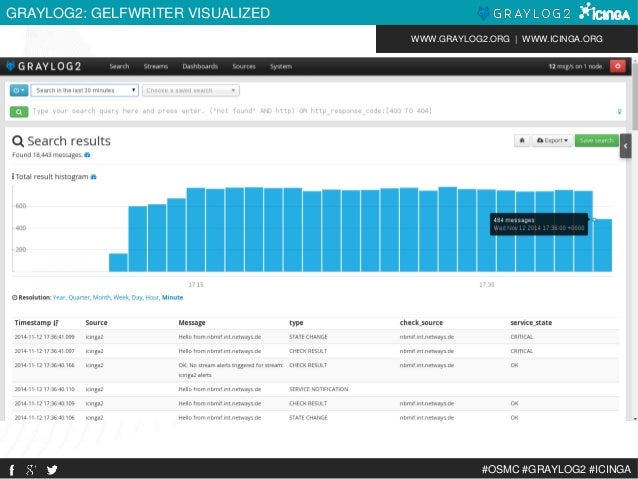638x479 pixels.
Task: Set resolution to Day
Action: pyautogui.click(x=137, y=297)
